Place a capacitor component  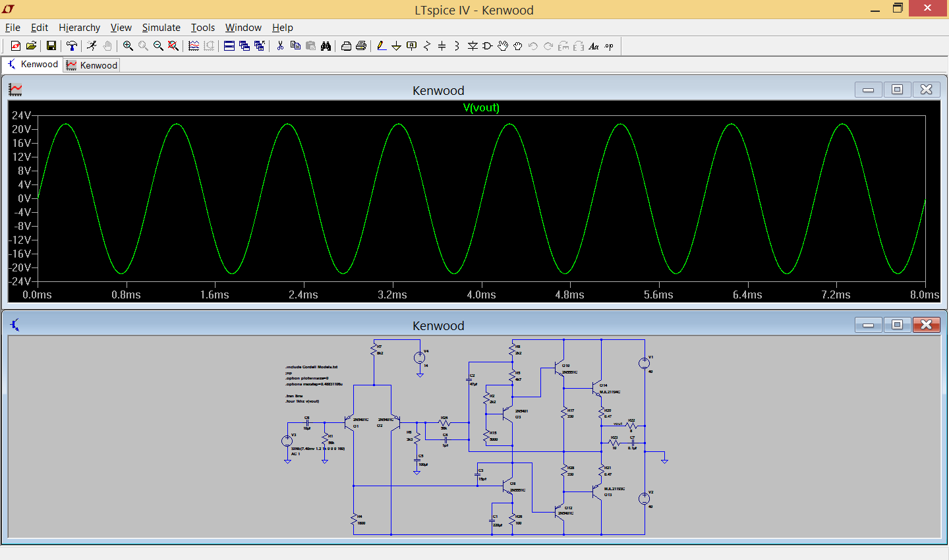tap(442, 46)
